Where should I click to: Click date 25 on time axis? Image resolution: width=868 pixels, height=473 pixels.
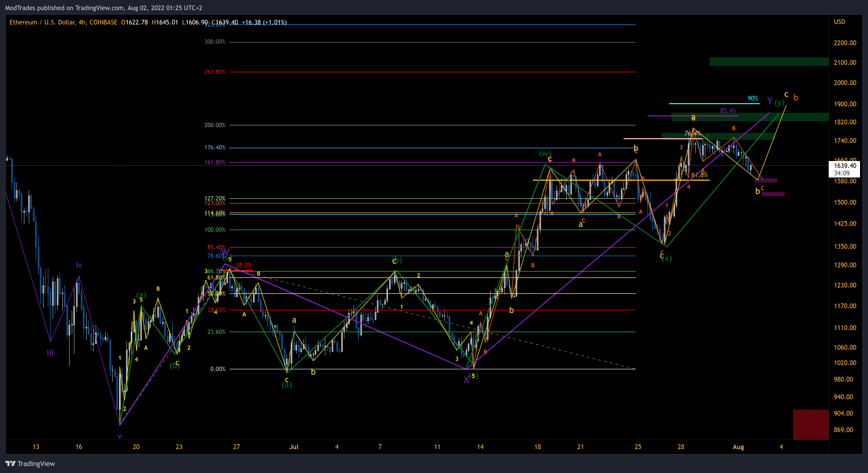coord(638,447)
